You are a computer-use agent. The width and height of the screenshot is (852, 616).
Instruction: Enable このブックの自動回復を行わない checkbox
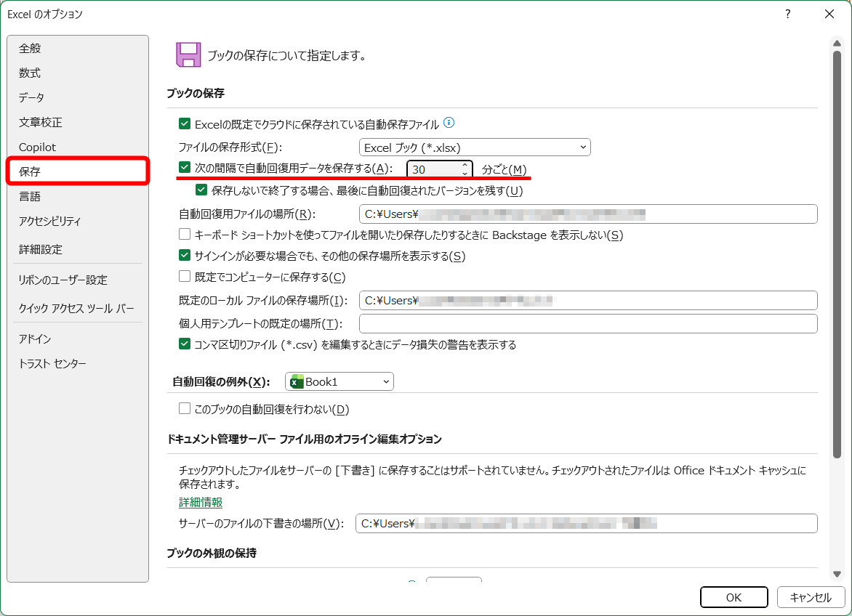(184, 408)
